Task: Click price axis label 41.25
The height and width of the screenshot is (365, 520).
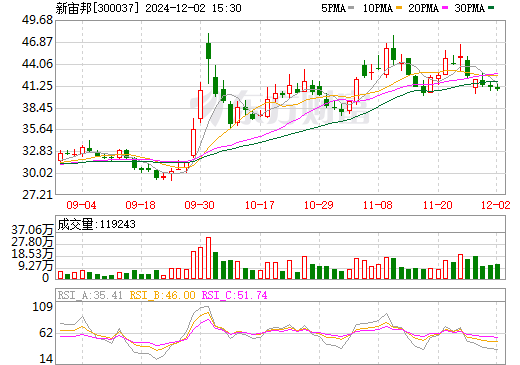Action: [x=37, y=86]
